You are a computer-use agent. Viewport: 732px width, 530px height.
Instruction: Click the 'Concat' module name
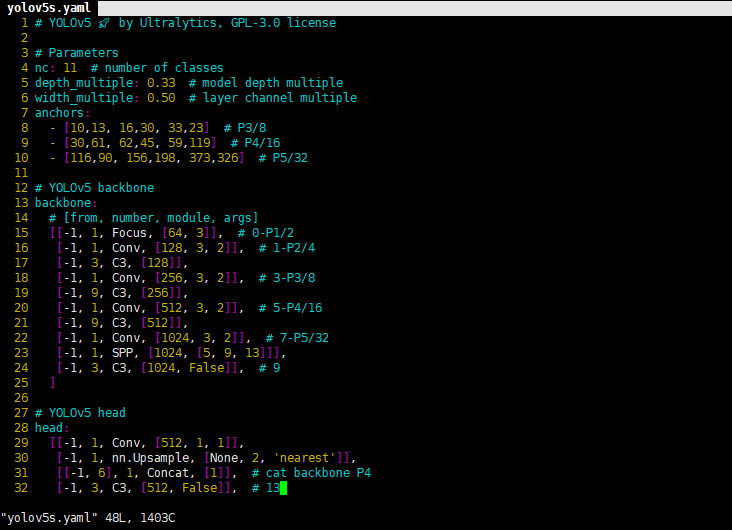168,473
